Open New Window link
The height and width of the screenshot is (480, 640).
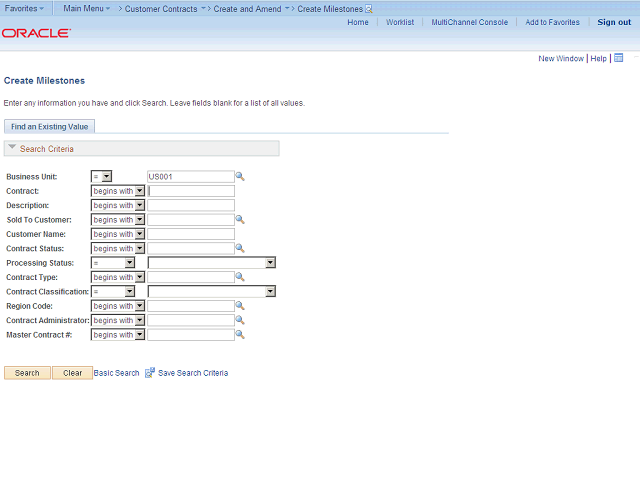pyautogui.click(x=561, y=58)
